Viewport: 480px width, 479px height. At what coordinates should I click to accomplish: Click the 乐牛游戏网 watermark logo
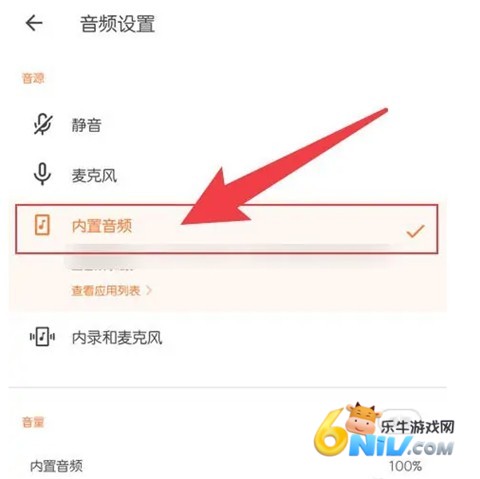point(418,427)
